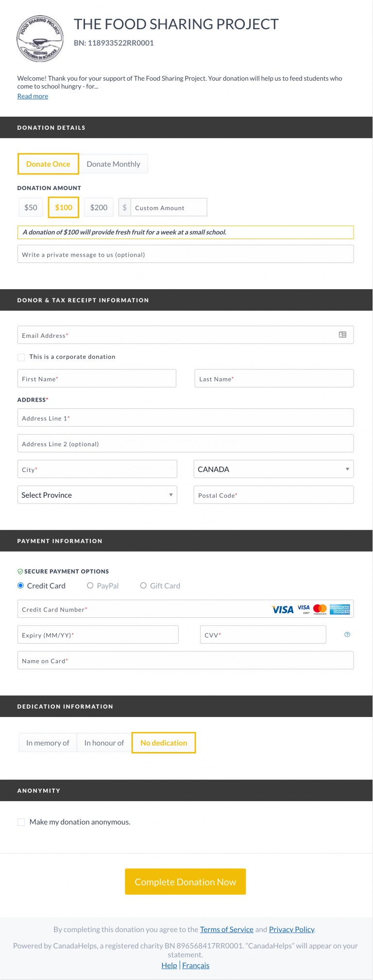
Task: Select the In memory of tab
Action: coord(48,743)
